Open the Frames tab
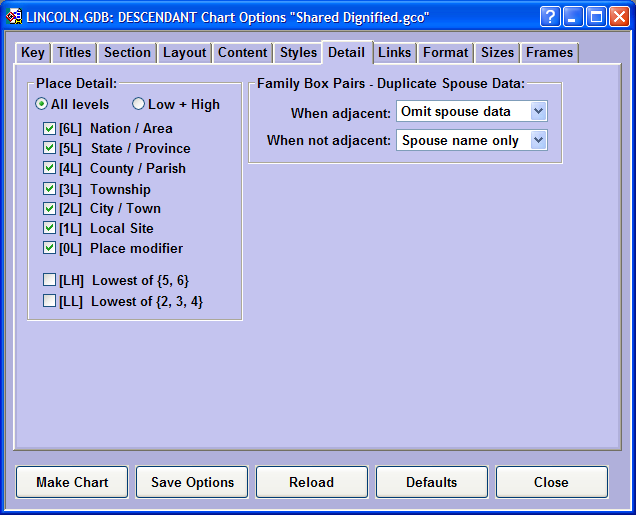Image resolution: width=637 pixels, height=515 pixels. click(549, 53)
